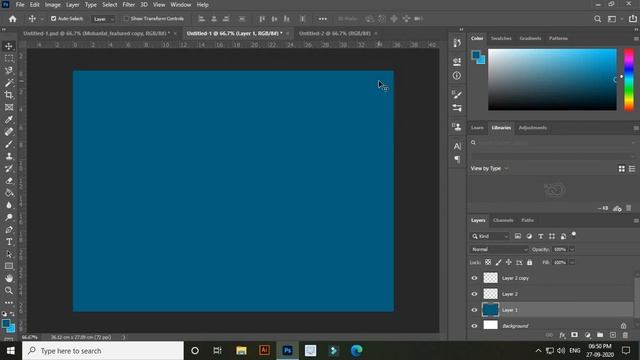The height and width of the screenshot is (360, 640).
Task: Select the Eraser tool
Action: [x=9, y=181]
